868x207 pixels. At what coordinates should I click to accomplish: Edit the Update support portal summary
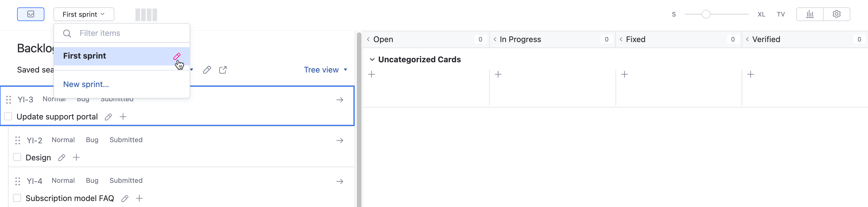point(108,117)
